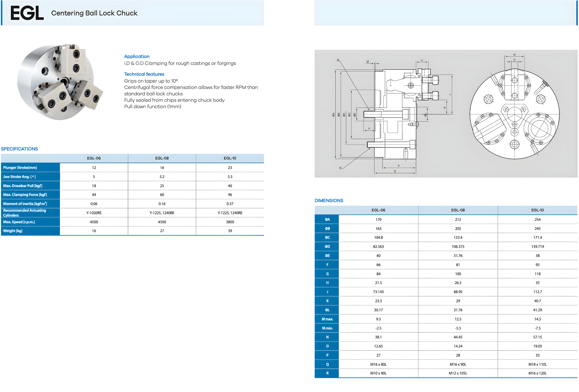Select the EGL-06 specifications column header

(94, 158)
